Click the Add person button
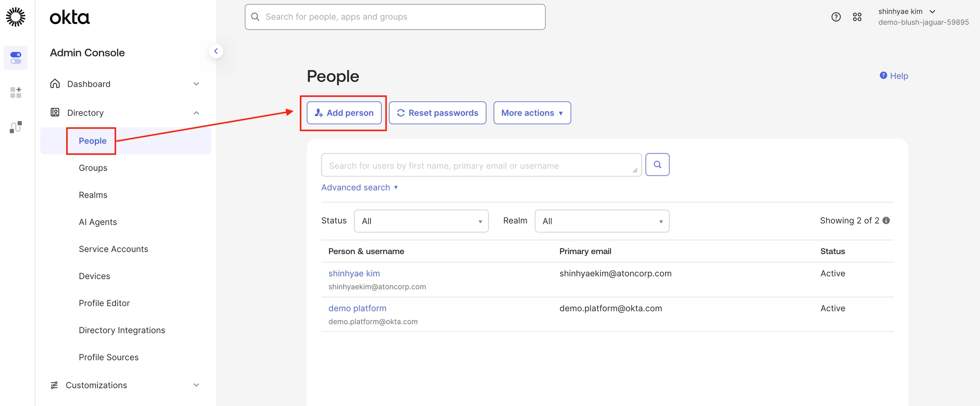The width and height of the screenshot is (980, 406). (x=344, y=113)
